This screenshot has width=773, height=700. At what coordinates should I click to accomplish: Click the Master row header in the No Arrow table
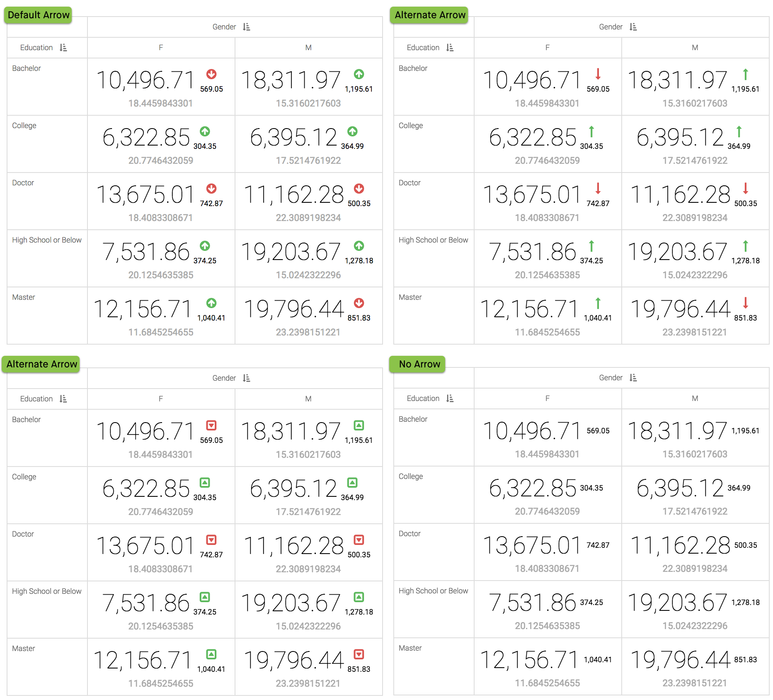pos(410,648)
